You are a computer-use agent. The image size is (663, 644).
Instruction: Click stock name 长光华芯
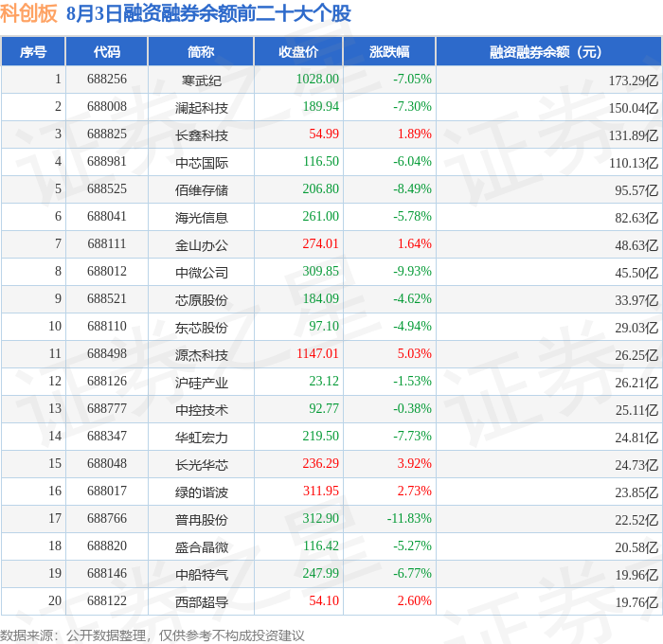(x=201, y=465)
